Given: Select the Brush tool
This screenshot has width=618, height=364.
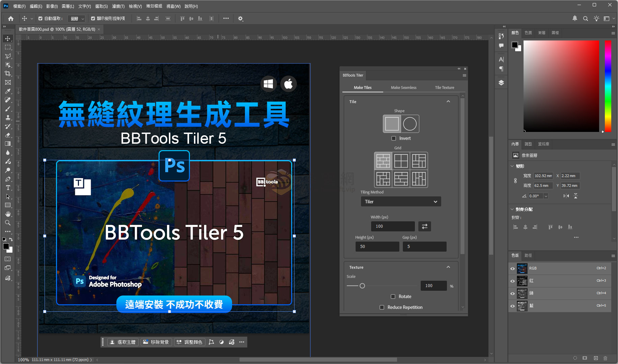Looking at the screenshot, I should click(x=8, y=109).
